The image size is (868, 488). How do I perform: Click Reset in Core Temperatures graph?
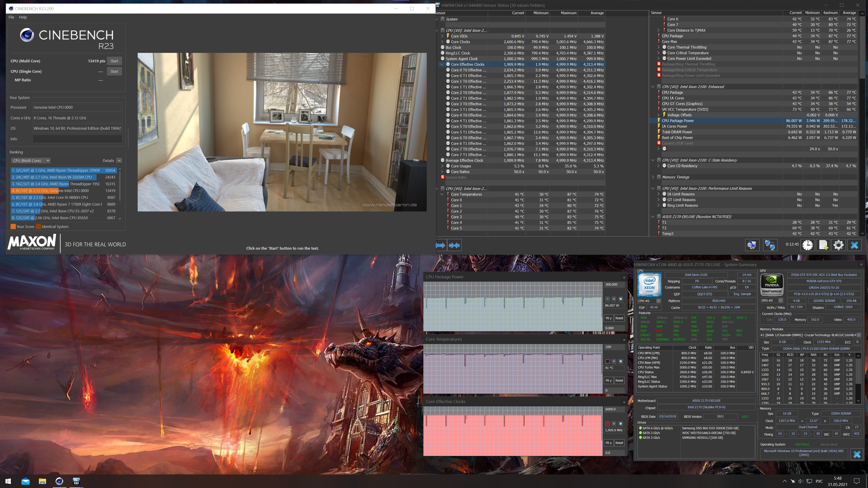[619, 380]
